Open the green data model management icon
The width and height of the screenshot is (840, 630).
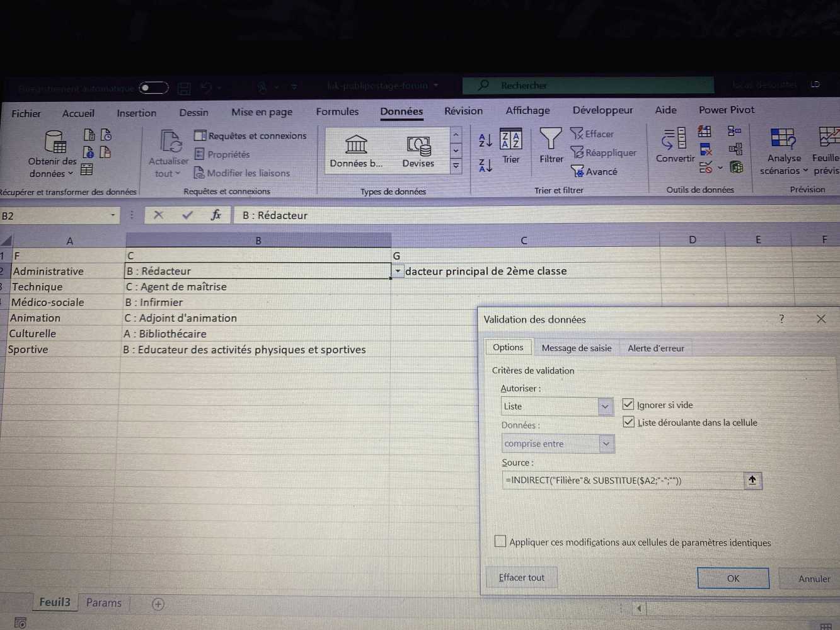coord(736,167)
